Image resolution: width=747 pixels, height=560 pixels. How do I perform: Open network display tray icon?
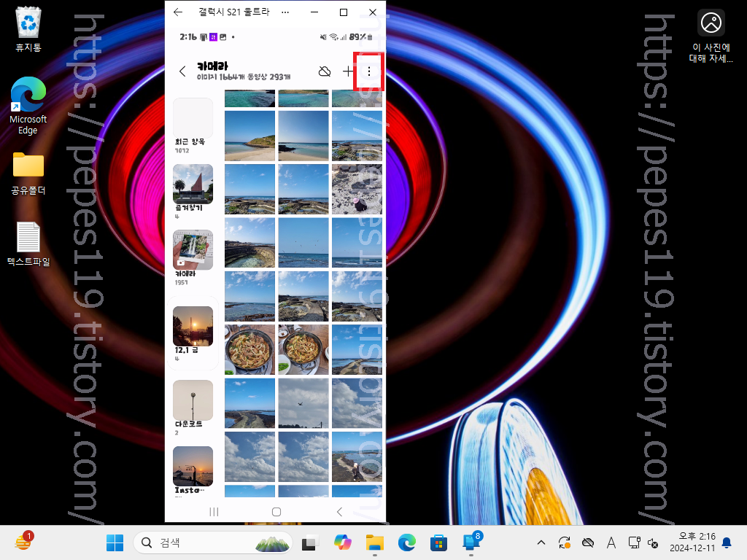[634, 542]
